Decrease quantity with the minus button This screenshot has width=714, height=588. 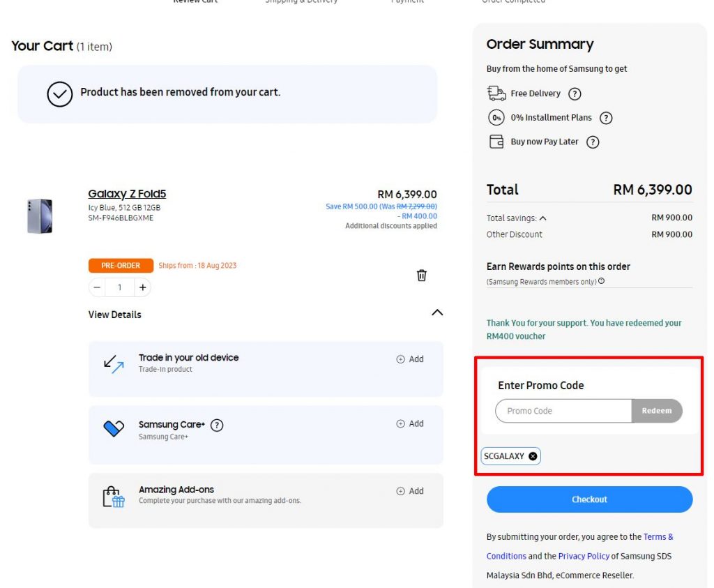(x=97, y=287)
